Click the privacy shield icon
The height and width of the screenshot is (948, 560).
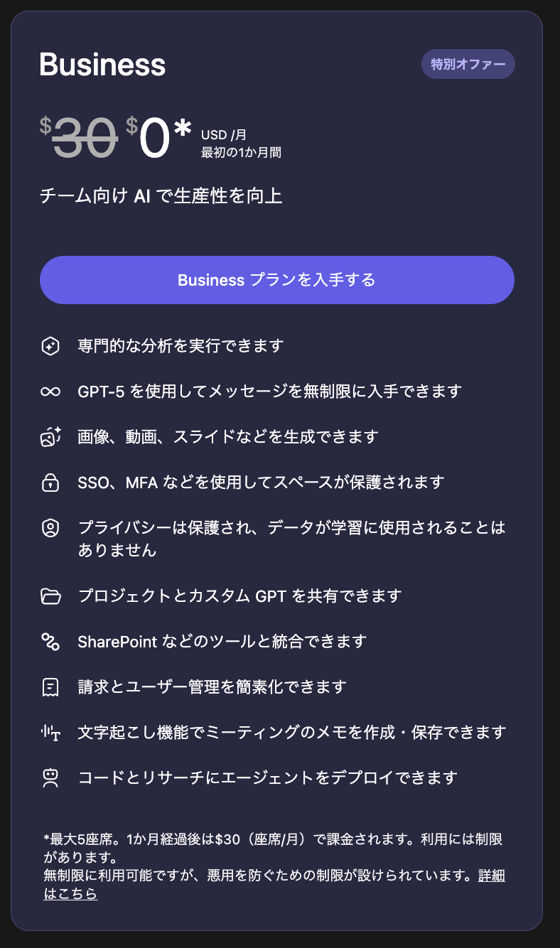50,528
